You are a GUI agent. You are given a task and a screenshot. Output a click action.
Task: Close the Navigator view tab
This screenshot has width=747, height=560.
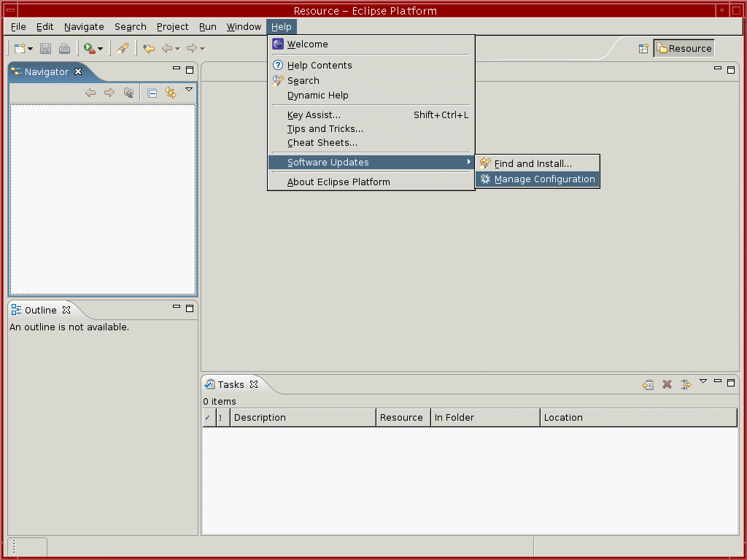click(78, 71)
